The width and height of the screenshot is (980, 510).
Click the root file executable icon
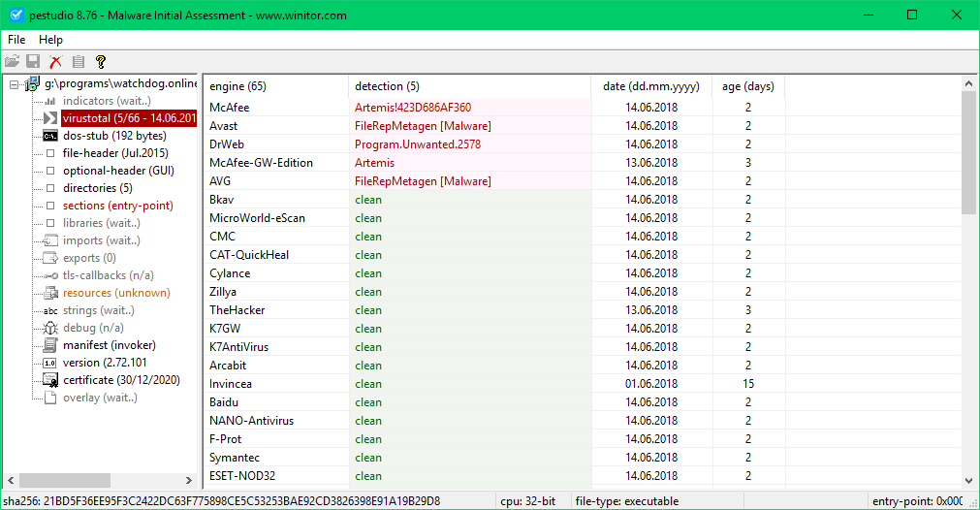click(x=32, y=83)
